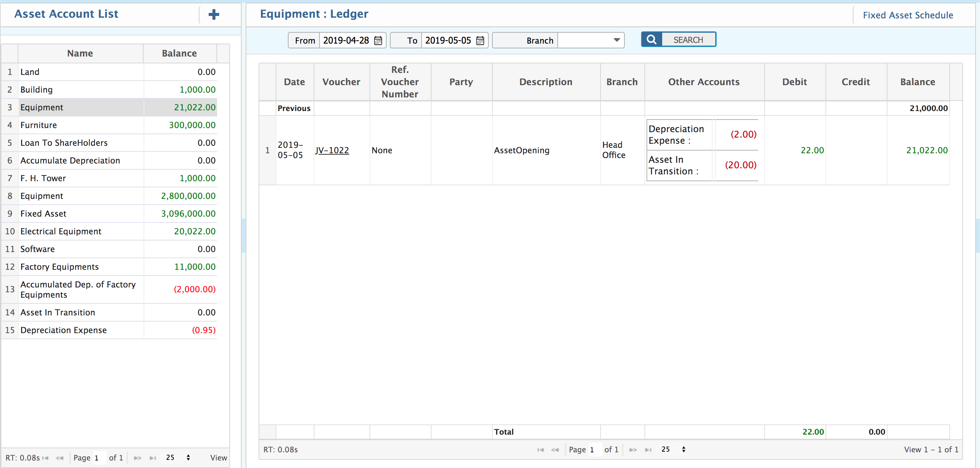Open voucher link JV-1022
This screenshot has height=468, width=980.
[332, 151]
